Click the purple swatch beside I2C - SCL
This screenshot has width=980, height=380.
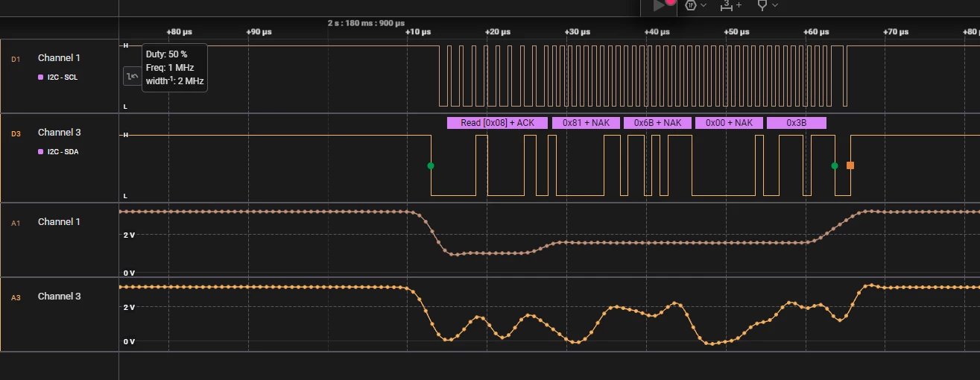(x=41, y=77)
